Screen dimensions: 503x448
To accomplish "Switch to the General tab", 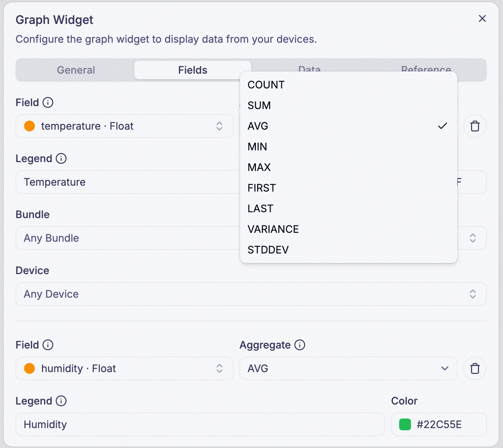I will (x=76, y=70).
